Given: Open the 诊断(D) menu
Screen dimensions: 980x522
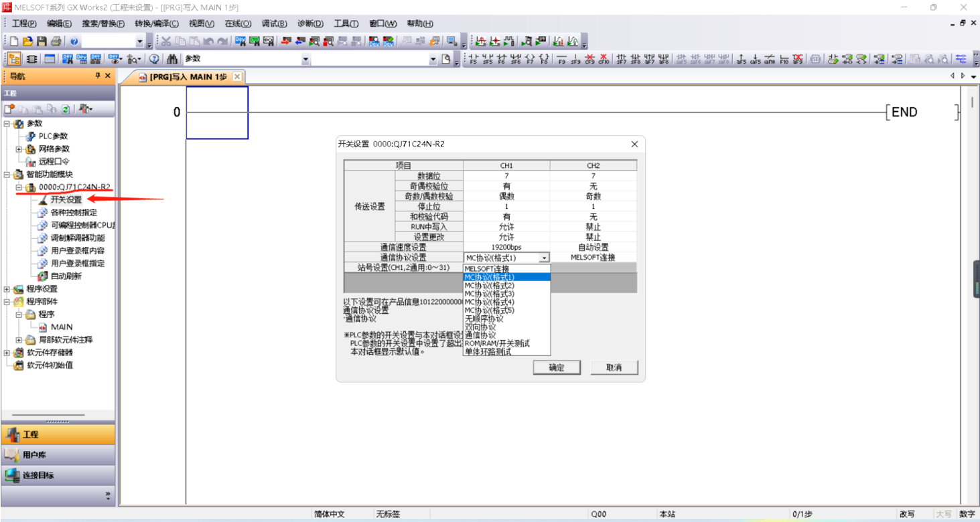Looking at the screenshot, I should (x=310, y=23).
